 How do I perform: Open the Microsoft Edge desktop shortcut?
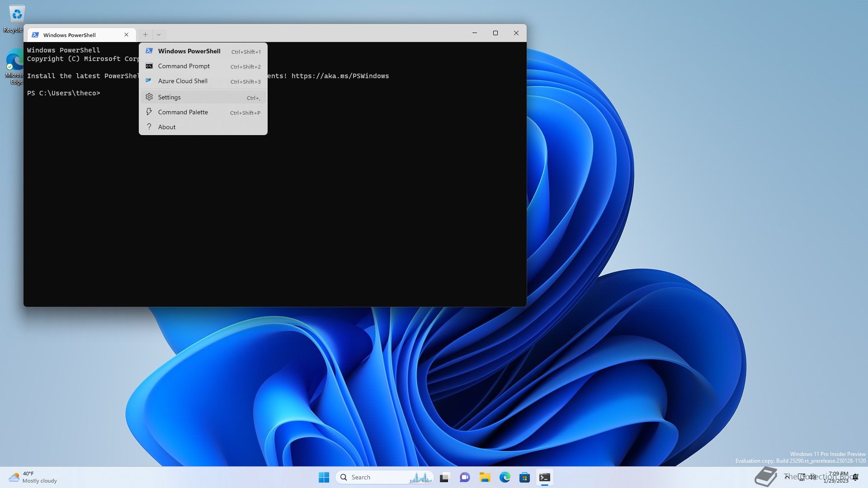point(14,67)
